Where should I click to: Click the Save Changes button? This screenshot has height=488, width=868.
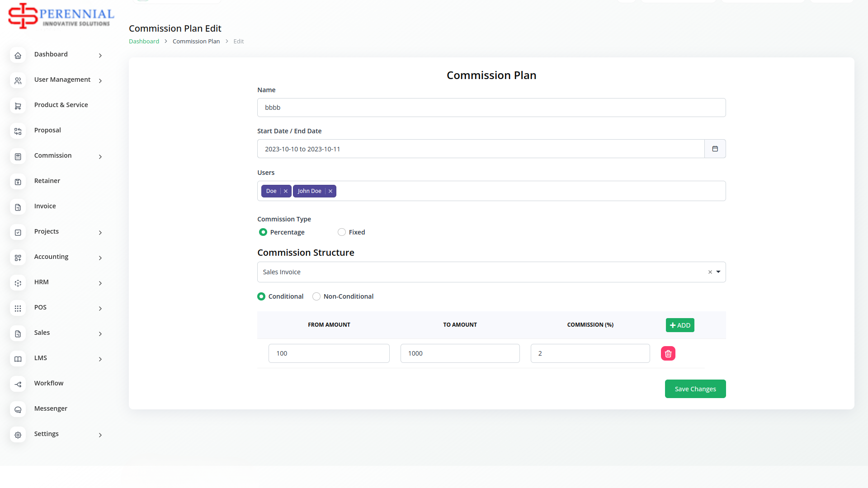click(695, 389)
